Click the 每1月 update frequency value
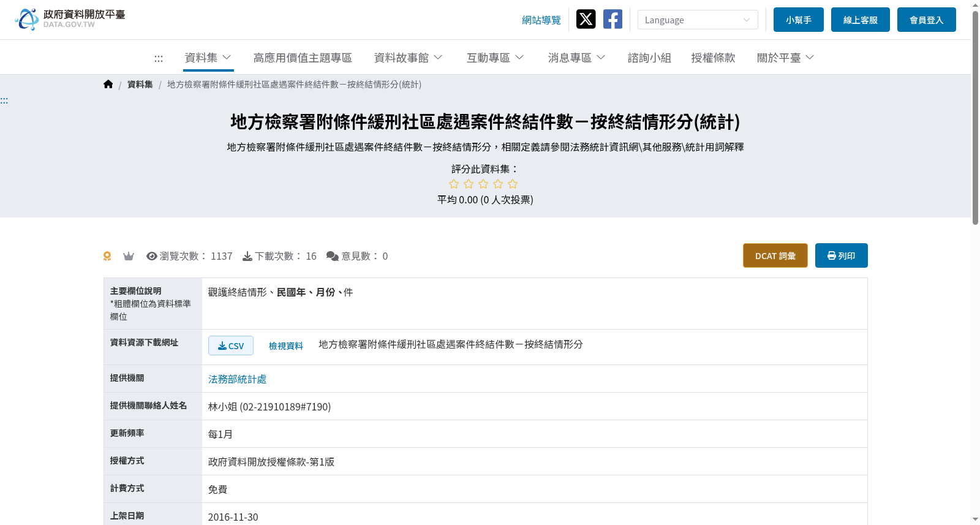 point(221,434)
